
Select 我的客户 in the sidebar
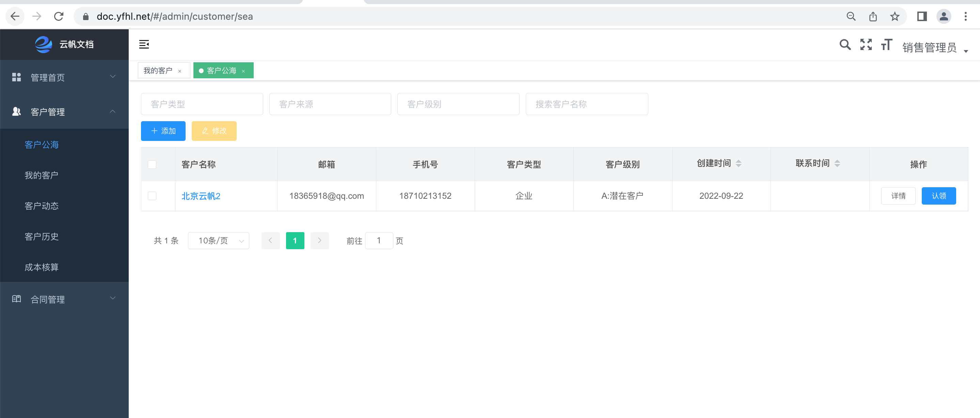(x=64, y=175)
